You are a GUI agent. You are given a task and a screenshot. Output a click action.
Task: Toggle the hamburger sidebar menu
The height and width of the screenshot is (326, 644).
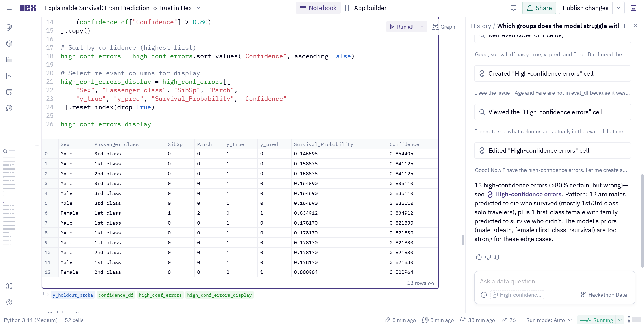(9, 8)
